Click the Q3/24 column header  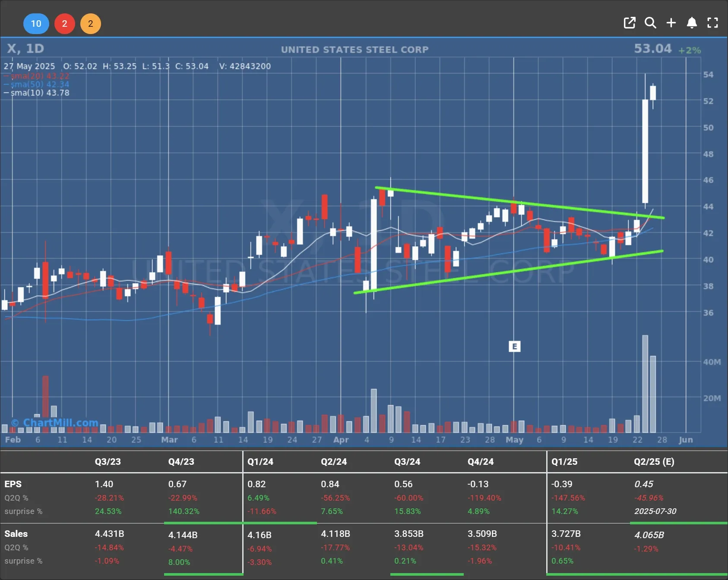click(x=407, y=462)
